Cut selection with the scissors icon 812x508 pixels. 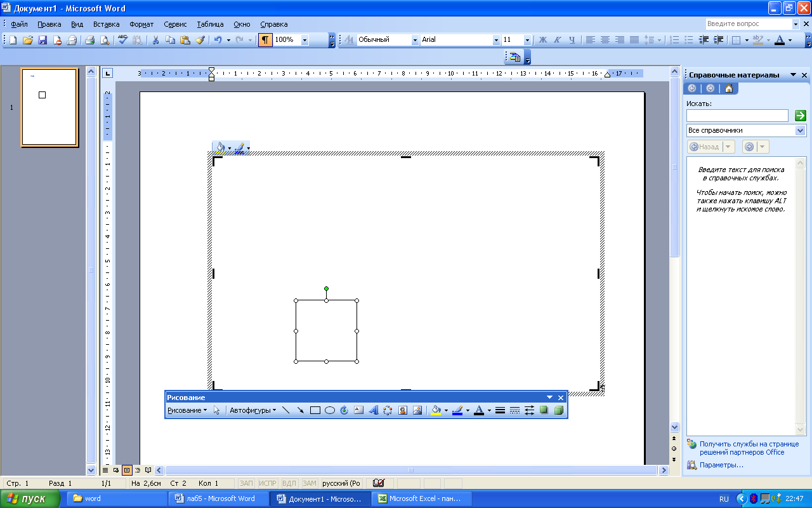tap(155, 40)
